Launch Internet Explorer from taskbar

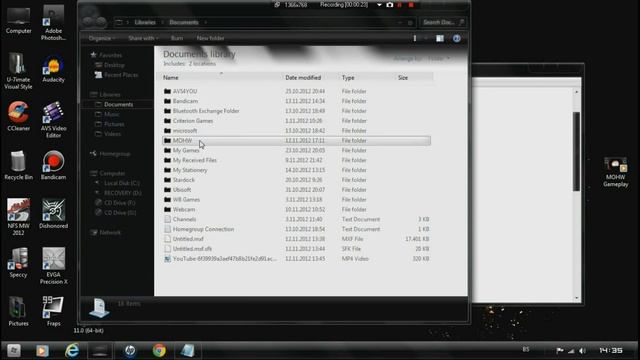click(72, 351)
